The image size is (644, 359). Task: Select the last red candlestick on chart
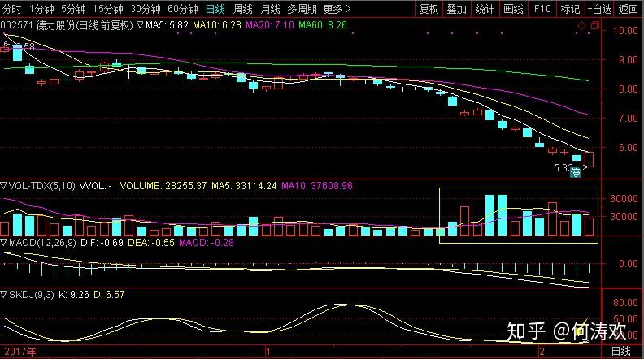(x=590, y=160)
